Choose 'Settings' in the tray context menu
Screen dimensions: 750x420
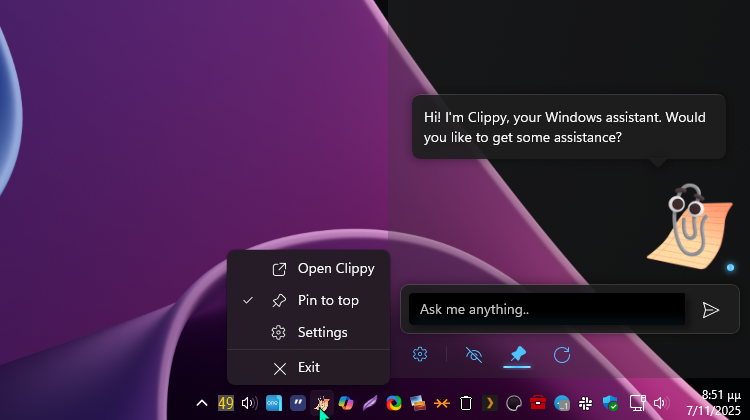pos(309,332)
